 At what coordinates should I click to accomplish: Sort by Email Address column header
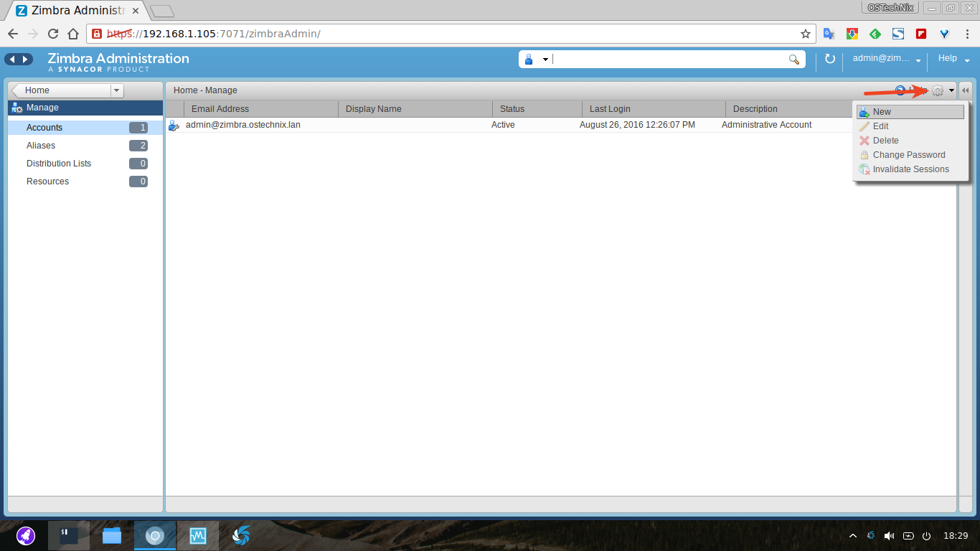click(261, 109)
